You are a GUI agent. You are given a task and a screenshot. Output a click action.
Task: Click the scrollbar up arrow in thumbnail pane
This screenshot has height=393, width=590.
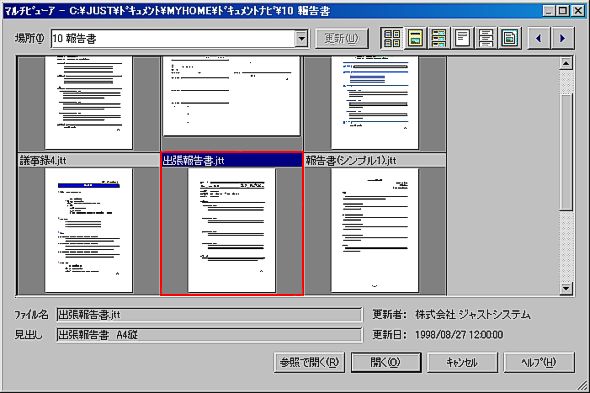coord(566,63)
